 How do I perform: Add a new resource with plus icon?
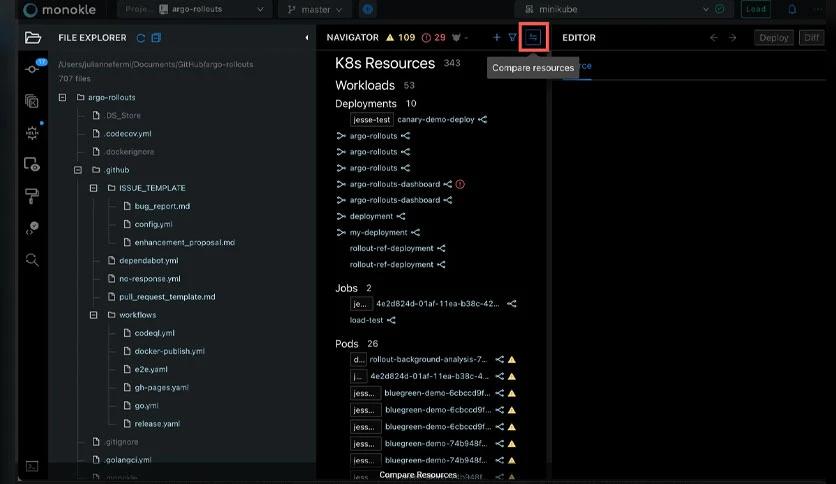tap(496, 37)
